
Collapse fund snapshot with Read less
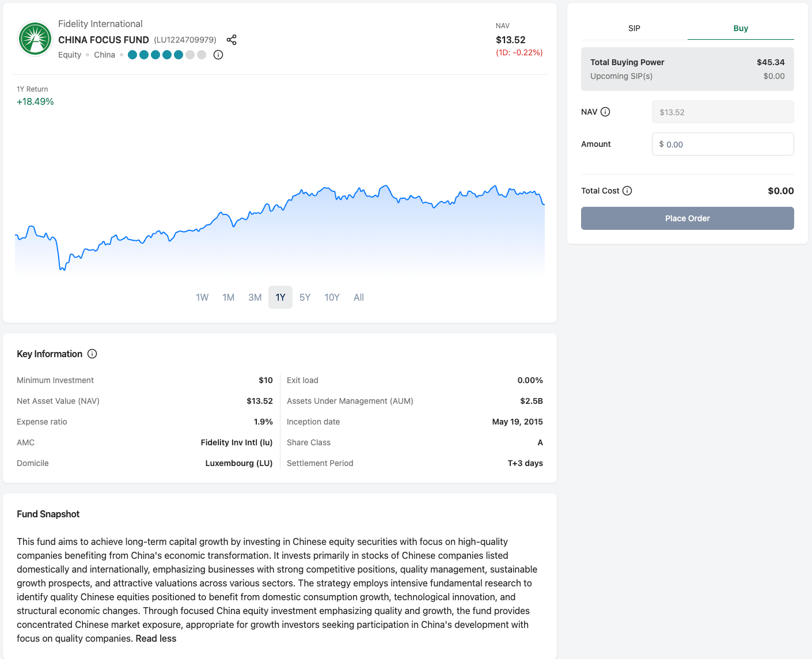[x=156, y=638]
